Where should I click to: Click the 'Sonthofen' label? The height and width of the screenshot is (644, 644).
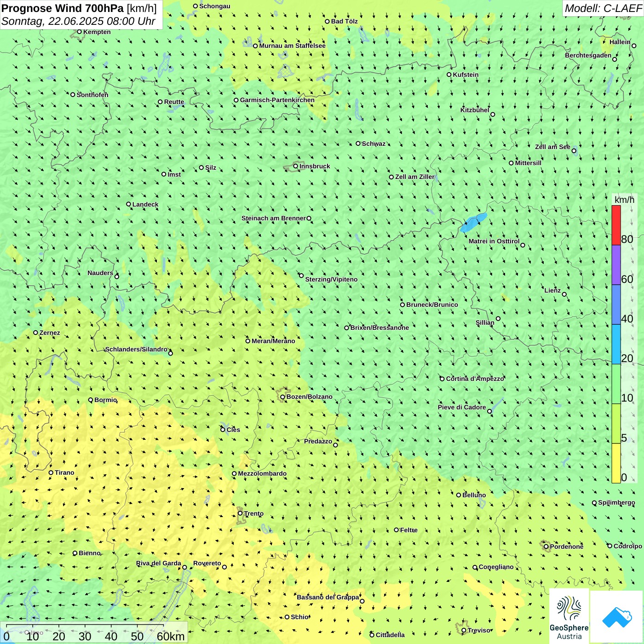tap(92, 95)
